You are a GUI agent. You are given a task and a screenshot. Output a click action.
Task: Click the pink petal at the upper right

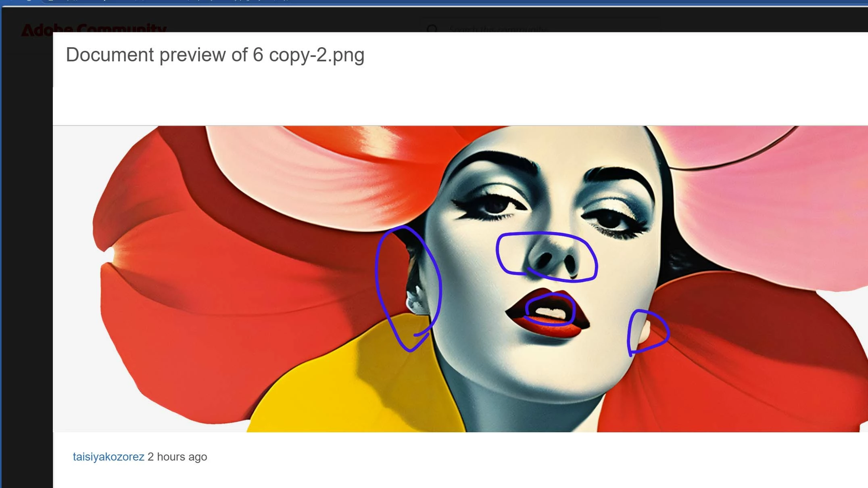pos(766,210)
